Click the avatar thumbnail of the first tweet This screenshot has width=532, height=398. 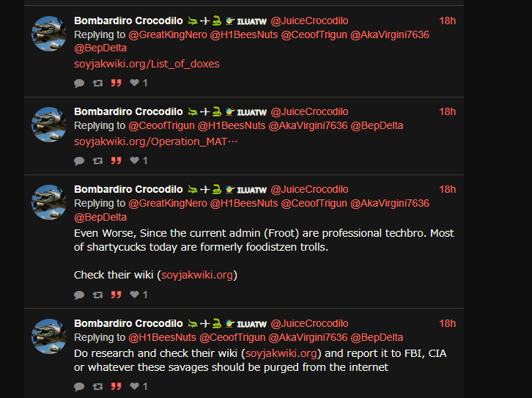click(x=50, y=33)
